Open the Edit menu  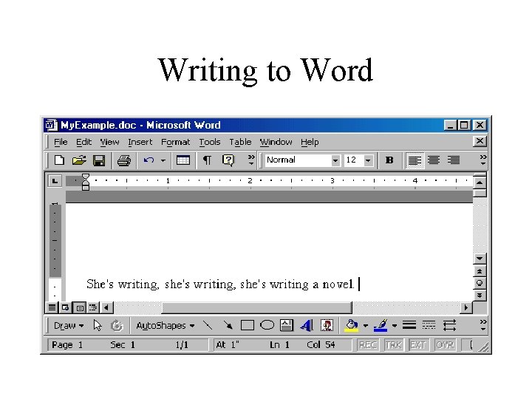(x=83, y=142)
